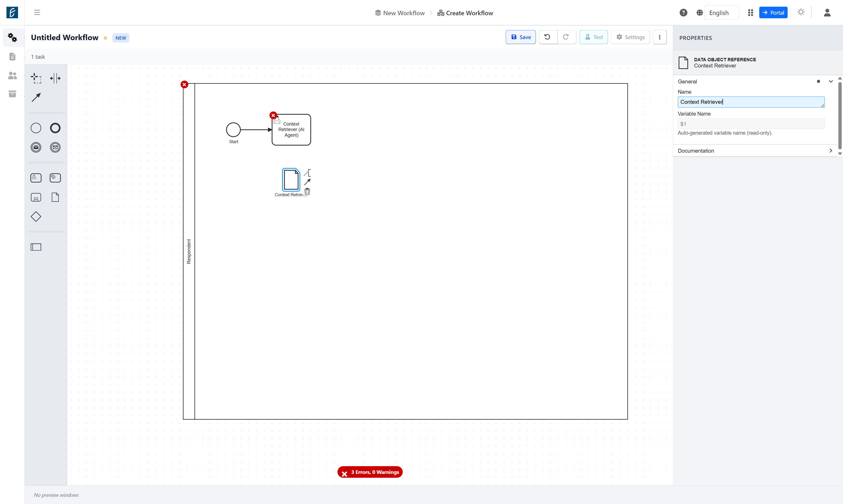Open the apps grid icon
This screenshot has width=843, height=504.
pyautogui.click(x=751, y=13)
